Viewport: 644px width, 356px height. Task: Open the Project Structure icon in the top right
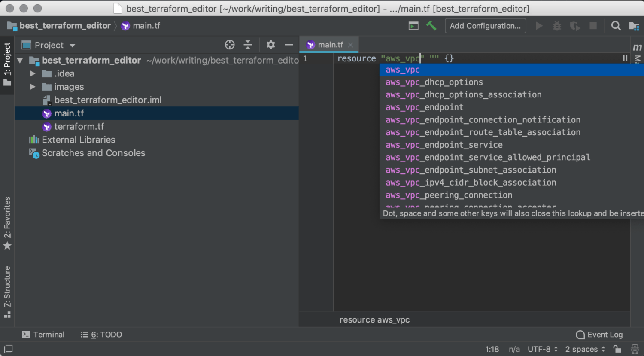click(634, 26)
